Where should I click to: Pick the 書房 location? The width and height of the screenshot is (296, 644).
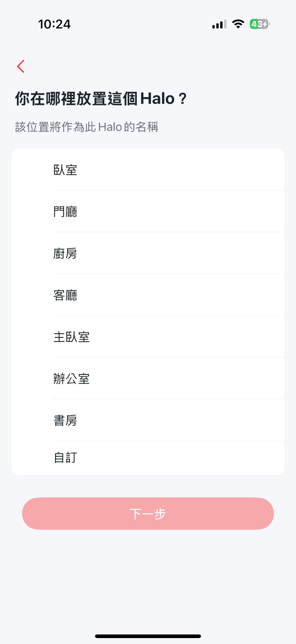coord(65,421)
